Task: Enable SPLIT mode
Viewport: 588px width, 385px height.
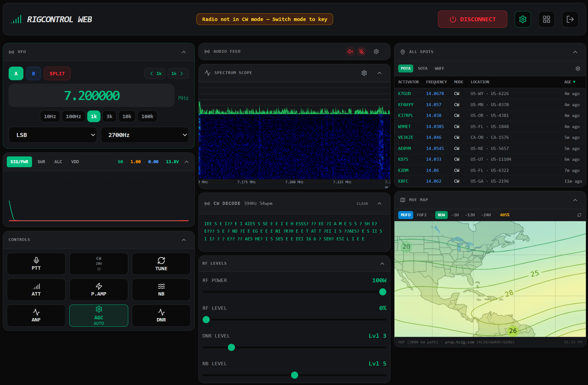Action: 57,73
